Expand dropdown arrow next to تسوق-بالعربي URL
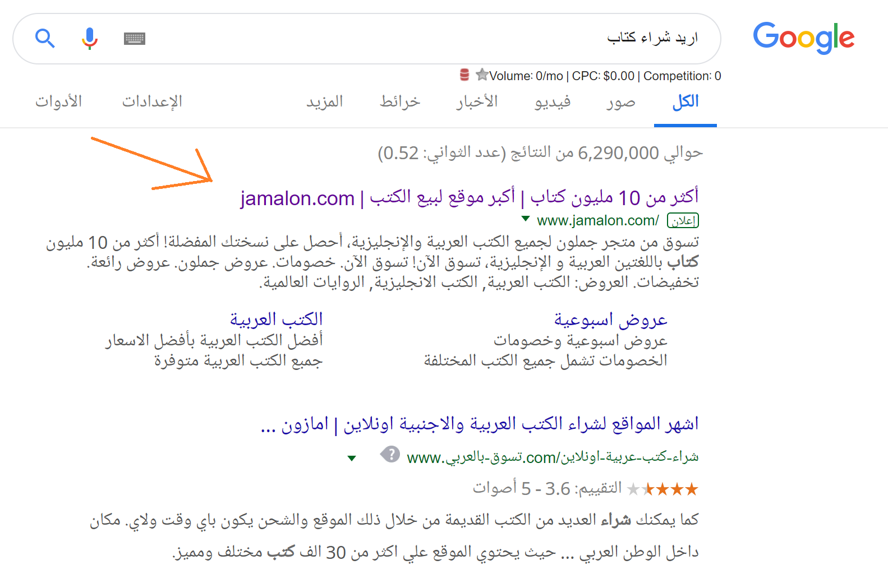Image resolution: width=888 pixels, height=588 pixels. [x=352, y=459]
